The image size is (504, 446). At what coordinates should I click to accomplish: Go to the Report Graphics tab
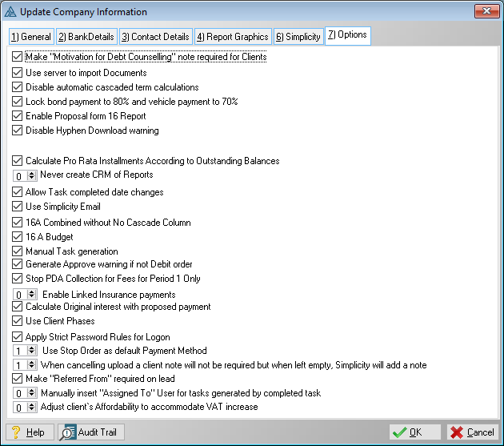point(232,37)
